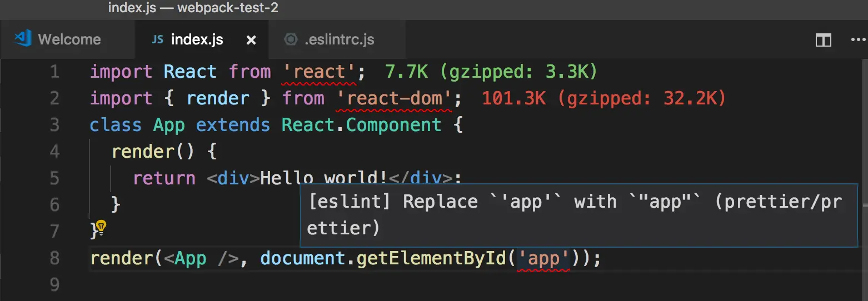Close the index.js tab
868x301 pixels.
251,41
